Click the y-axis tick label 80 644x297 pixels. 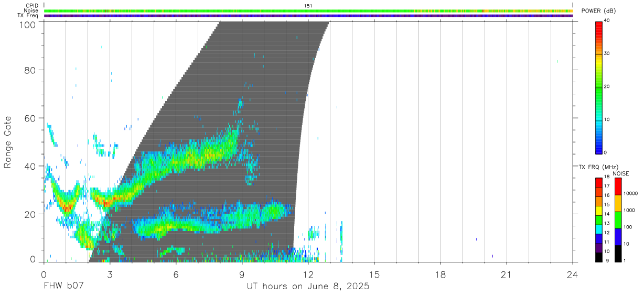coord(29,70)
